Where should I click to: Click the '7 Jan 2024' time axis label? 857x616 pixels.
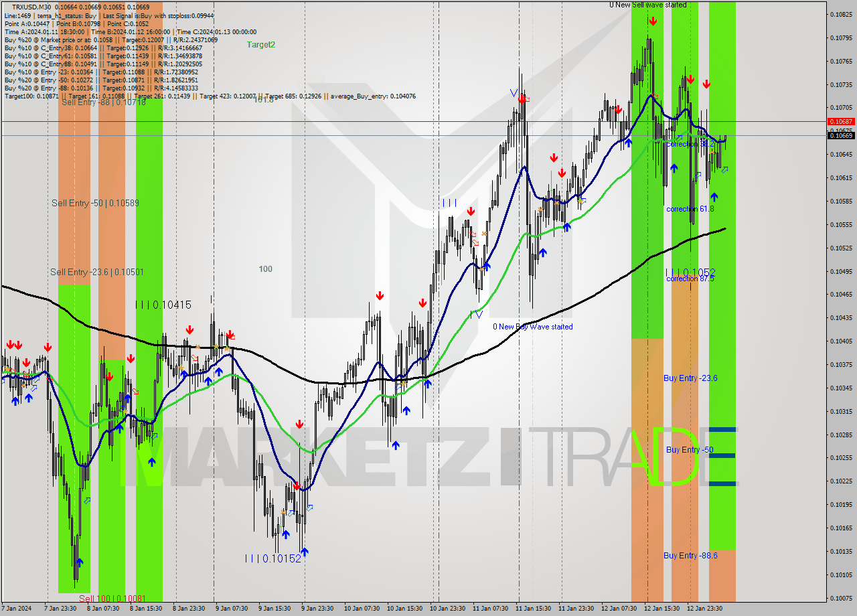tap(15, 609)
